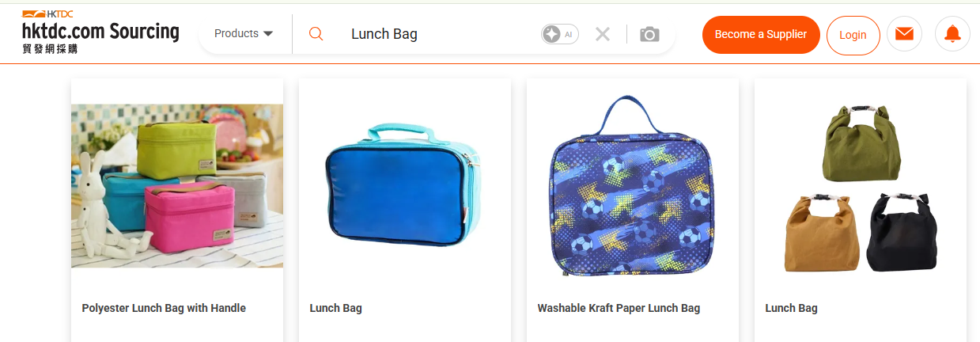Click the orange search magnifier icon
Screen dimensions: 980x342
point(316,34)
